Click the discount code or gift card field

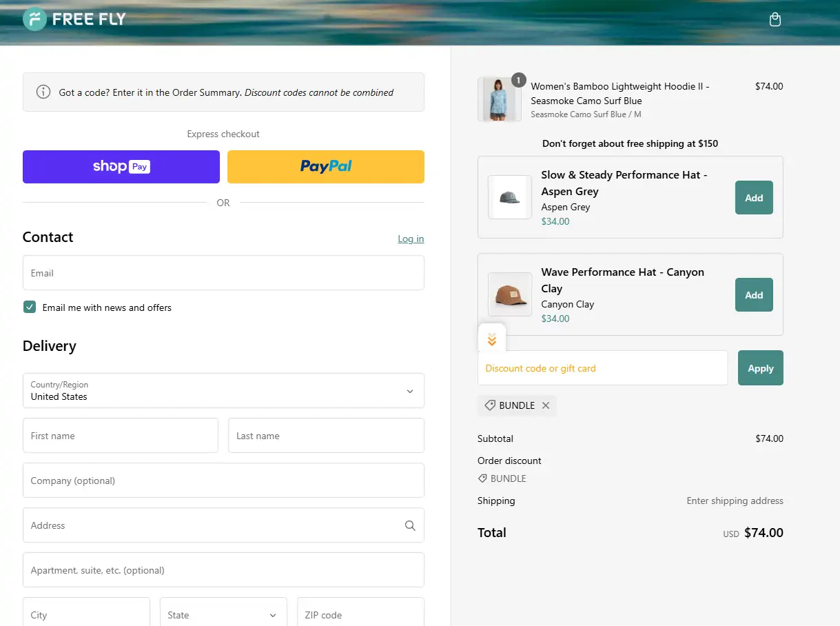point(602,368)
